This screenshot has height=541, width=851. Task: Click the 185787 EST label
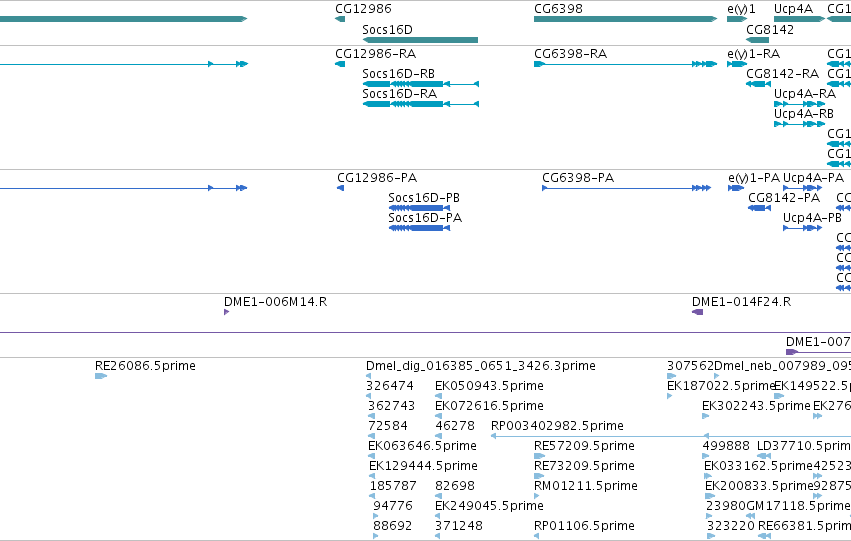point(393,486)
